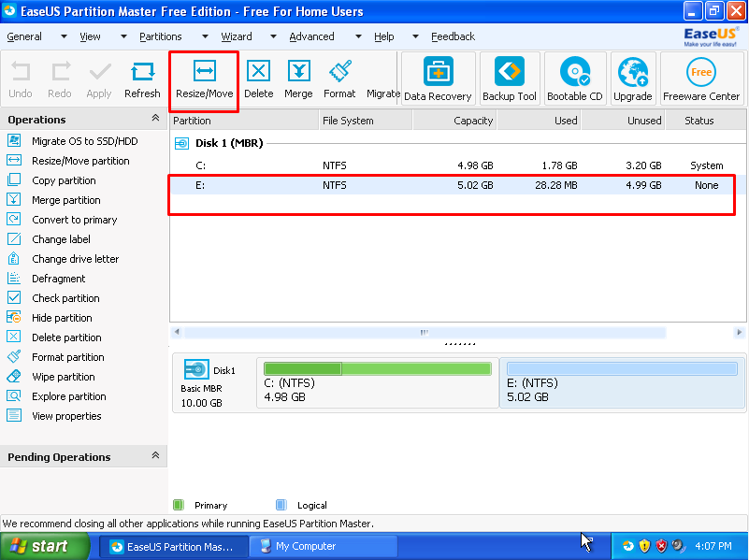Click the scrollbar right arrow
The image size is (749, 560).
coord(739,332)
